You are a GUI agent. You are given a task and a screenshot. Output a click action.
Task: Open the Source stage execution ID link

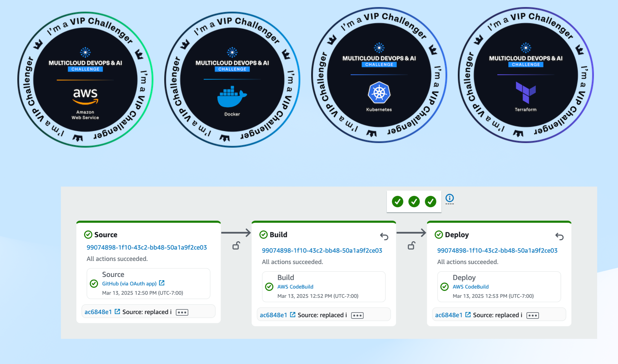(147, 247)
